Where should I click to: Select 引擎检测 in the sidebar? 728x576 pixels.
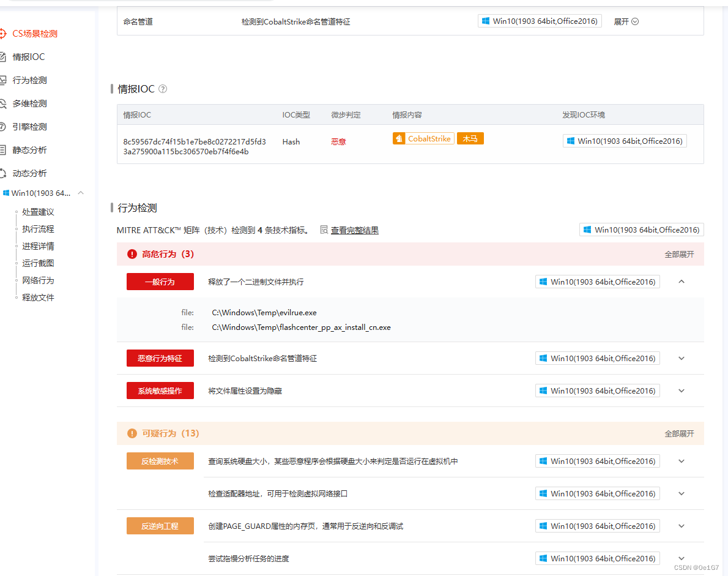(x=30, y=126)
